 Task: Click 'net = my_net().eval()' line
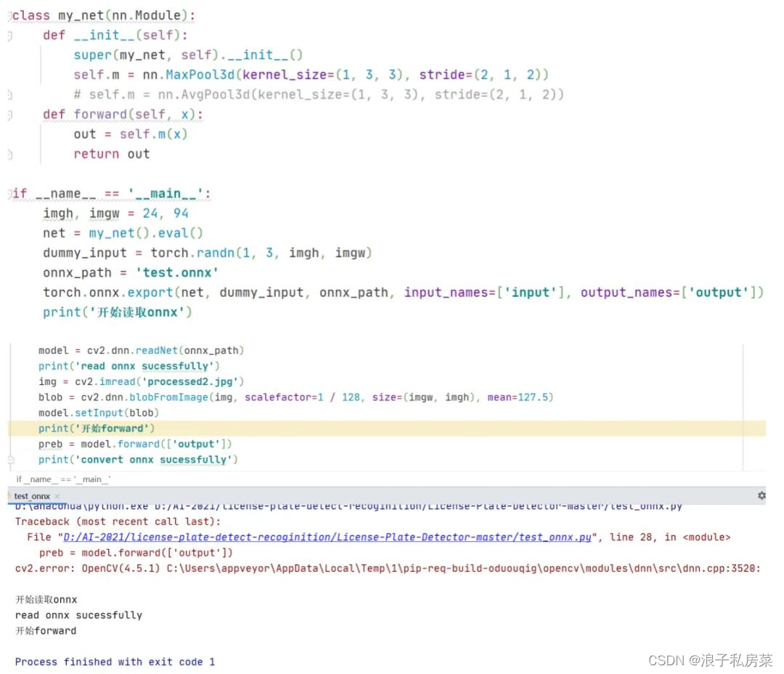(123, 234)
